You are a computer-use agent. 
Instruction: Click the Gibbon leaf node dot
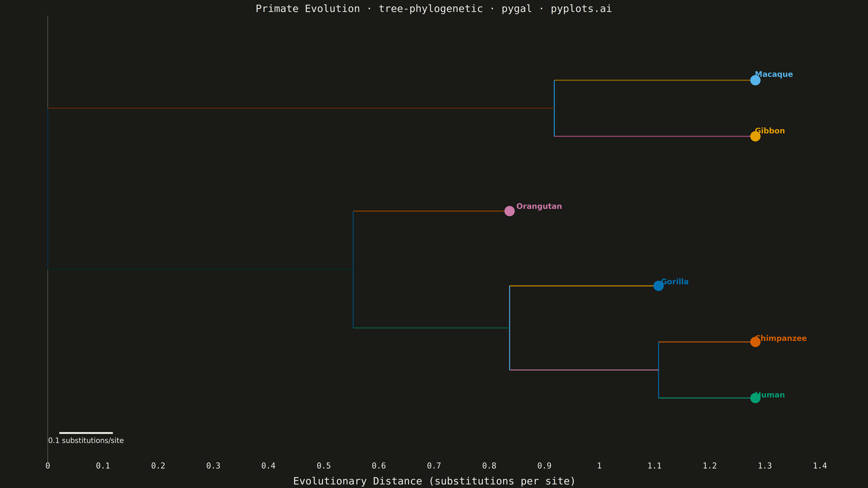(x=755, y=136)
